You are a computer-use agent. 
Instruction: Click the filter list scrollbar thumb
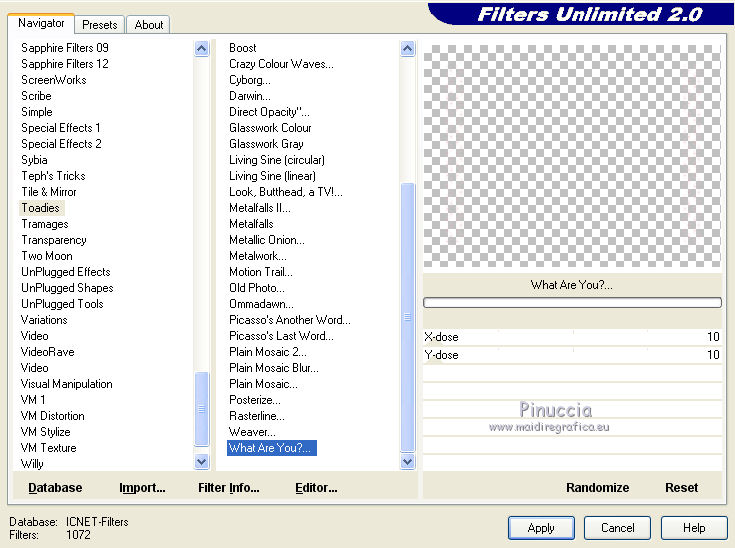pos(408,317)
